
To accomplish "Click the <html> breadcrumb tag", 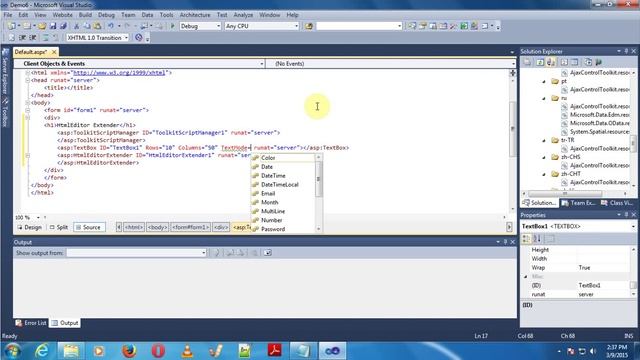I will 134,227.
